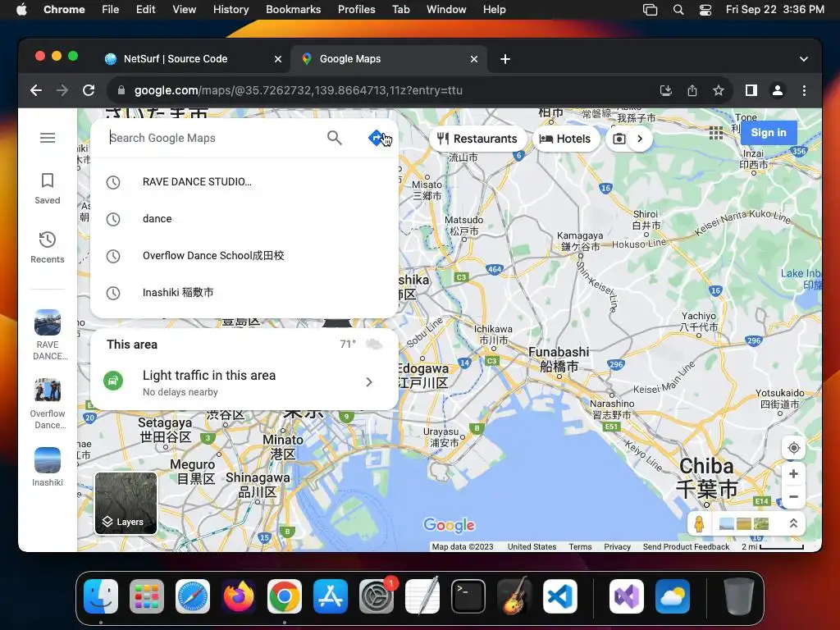Choose the RAVE DANCE STUDIO recent search
Screen dimensions: 840x630
tap(244, 181)
